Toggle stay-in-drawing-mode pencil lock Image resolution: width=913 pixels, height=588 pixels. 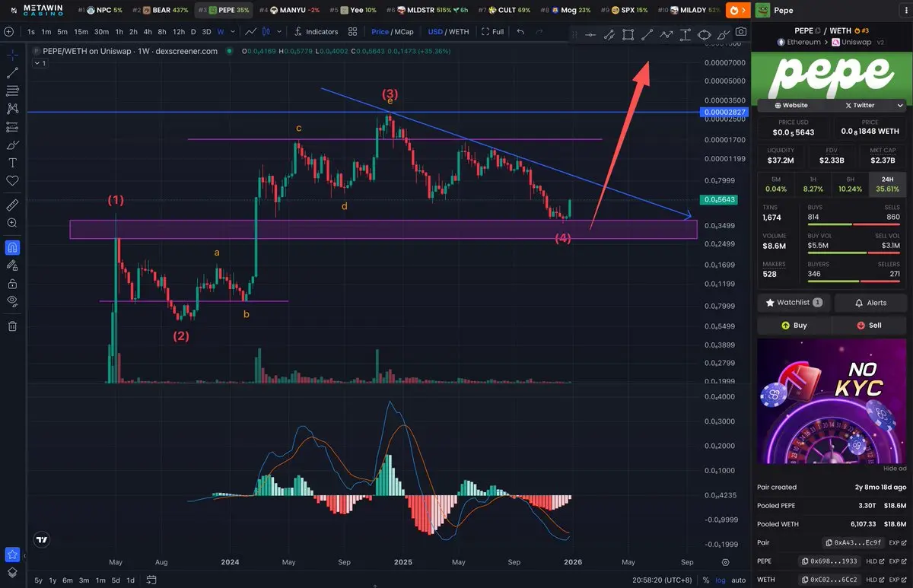click(12, 265)
